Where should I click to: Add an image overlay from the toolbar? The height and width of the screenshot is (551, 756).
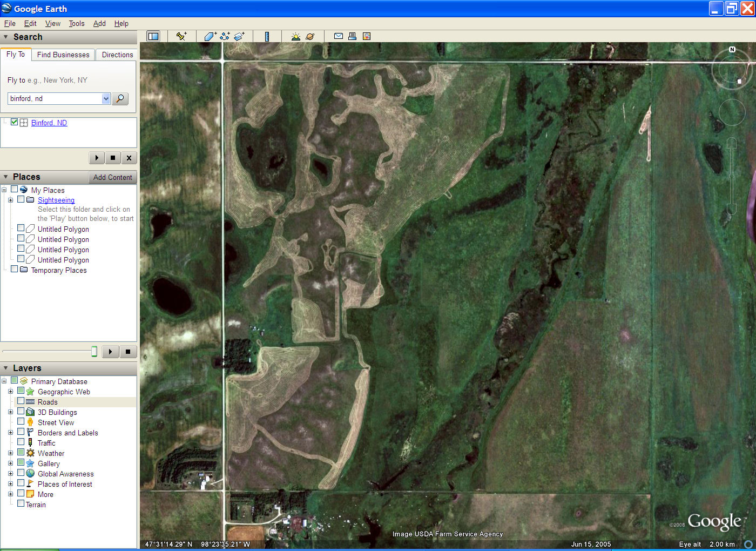(x=239, y=36)
